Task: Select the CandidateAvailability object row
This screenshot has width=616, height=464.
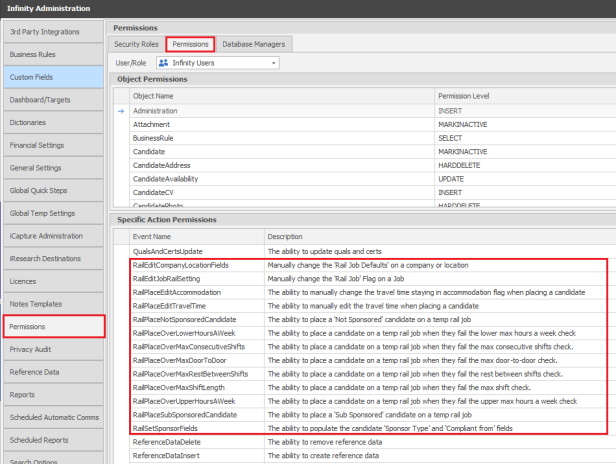Action: (365, 179)
